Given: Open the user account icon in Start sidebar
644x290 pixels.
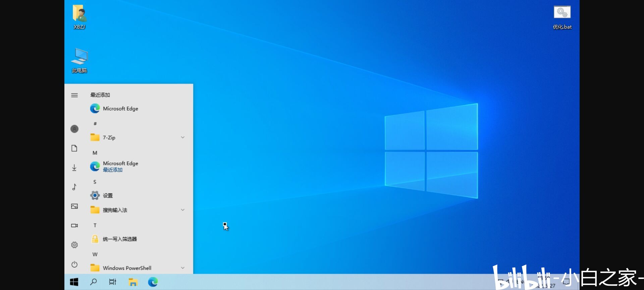Looking at the screenshot, I should [x=74, y=129].
